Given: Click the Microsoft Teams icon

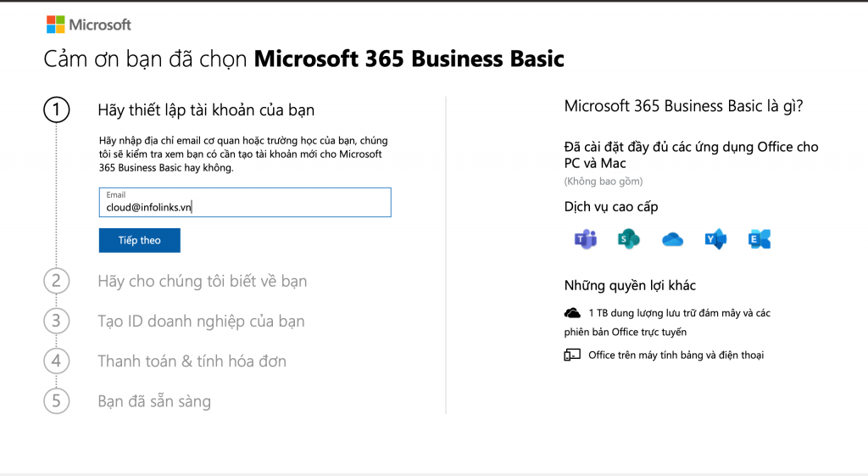Looking at the screenshot, I should [x=585, y=239].
